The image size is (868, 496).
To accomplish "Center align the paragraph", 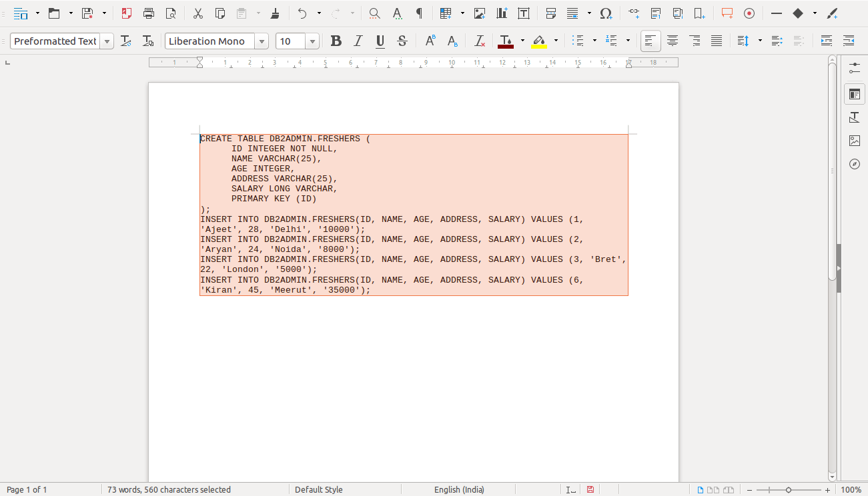I will click(673, 41).
